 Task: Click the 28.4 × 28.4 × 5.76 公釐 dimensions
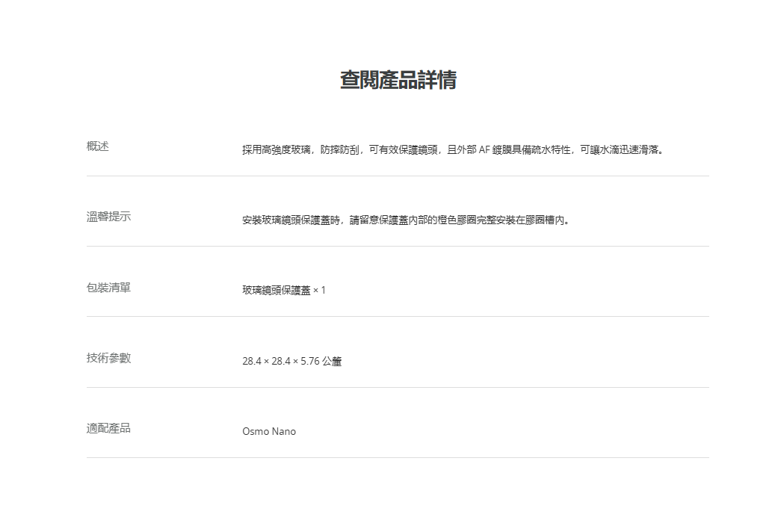click(x=291, y=362)
